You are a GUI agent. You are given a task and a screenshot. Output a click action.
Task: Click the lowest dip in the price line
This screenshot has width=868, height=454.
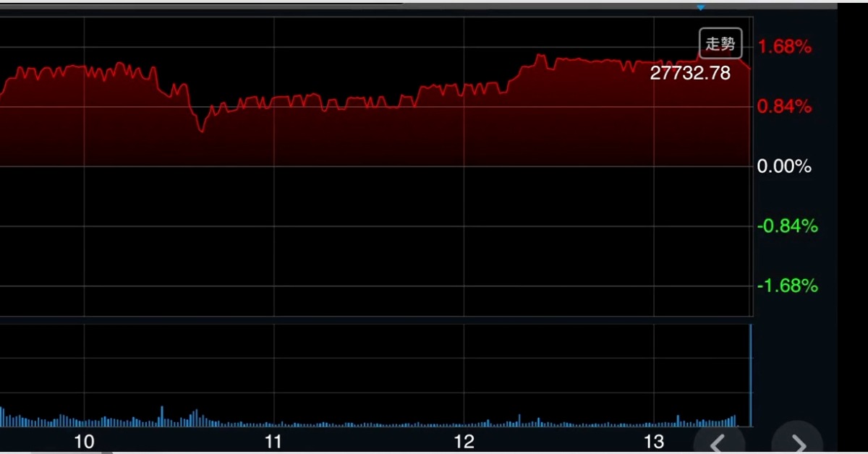202,131
